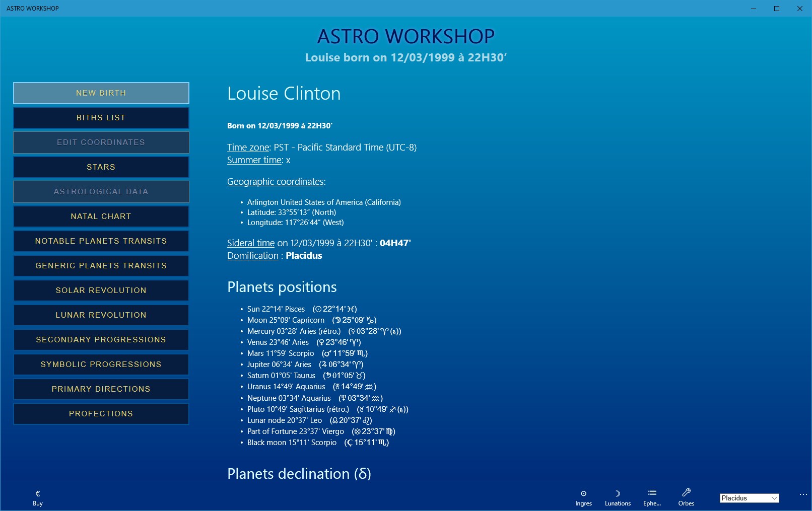Click the Domification label
812x511 pixels.
[253, 256]
